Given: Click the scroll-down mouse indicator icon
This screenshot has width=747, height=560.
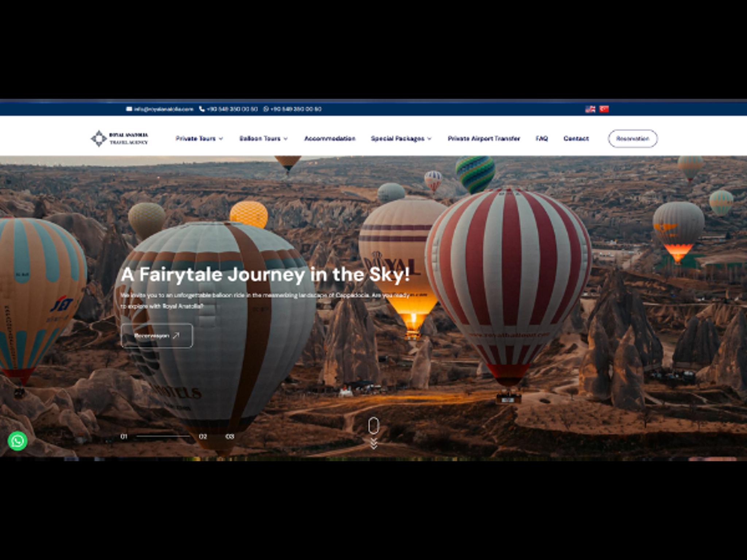Looking at the screenshot, I should [373, 425].
